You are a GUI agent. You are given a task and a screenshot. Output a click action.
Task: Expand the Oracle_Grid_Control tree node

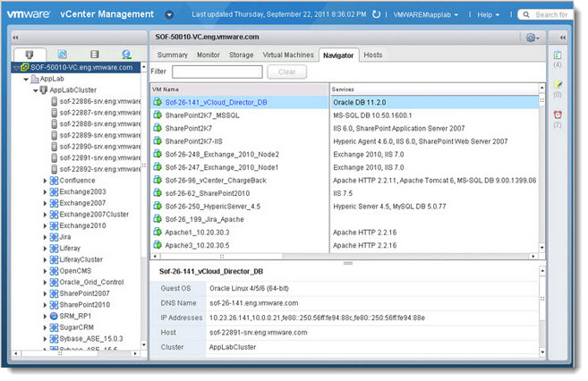point(45,283)
